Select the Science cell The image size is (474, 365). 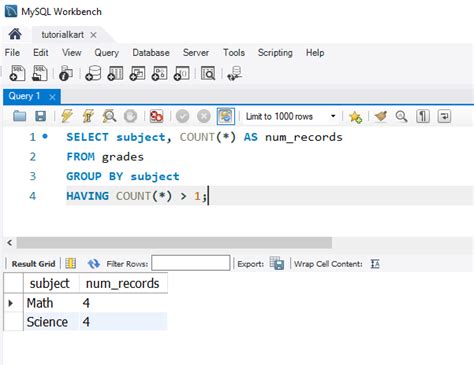click(51, 322)
